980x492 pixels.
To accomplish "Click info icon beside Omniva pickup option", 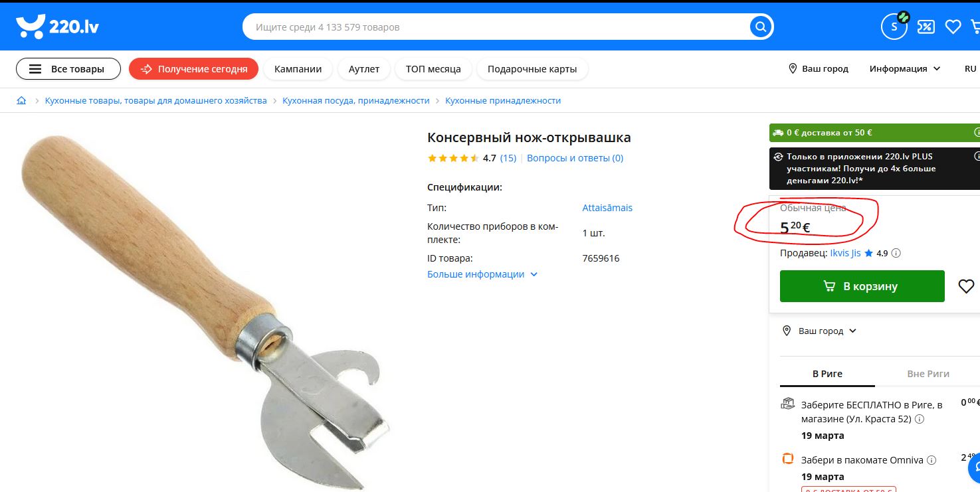I will [931, 460].
